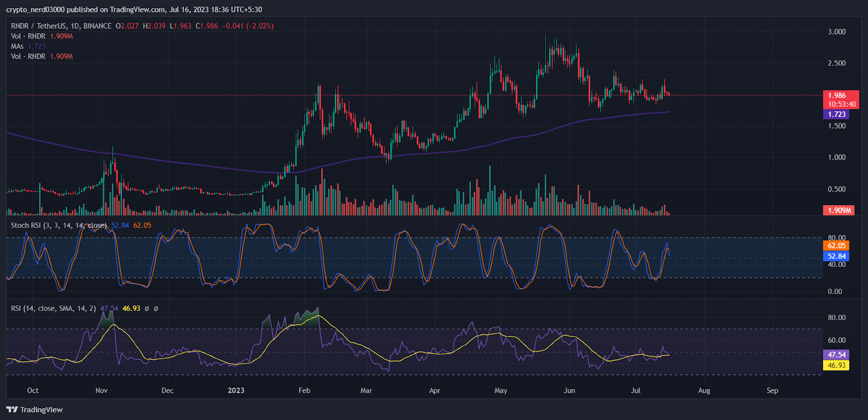Click the candle countdown timer 10:53:40

click(x=841, y=104)
